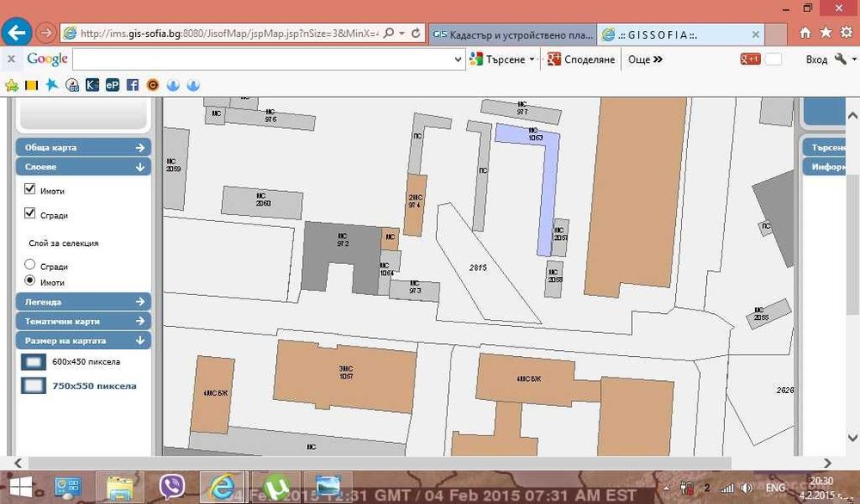Refresh the page with the reload icon
The image size is (860, 504).
click(415, 34)
